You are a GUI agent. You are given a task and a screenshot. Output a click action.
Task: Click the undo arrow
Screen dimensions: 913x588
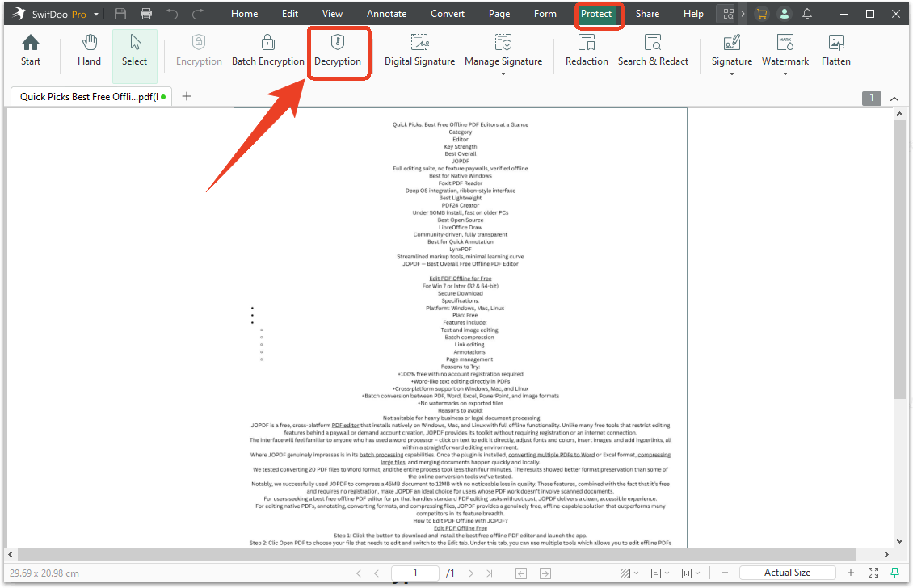pos(172,14)
